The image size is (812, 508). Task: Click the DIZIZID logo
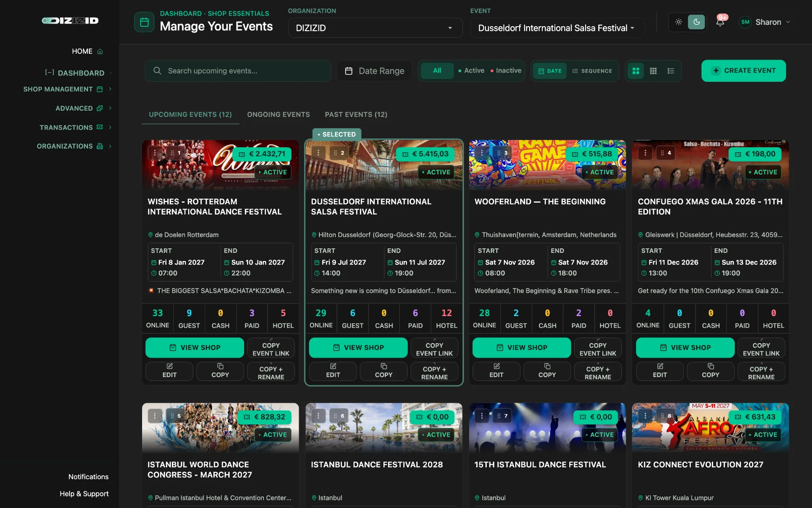click(x=70, y=21)
